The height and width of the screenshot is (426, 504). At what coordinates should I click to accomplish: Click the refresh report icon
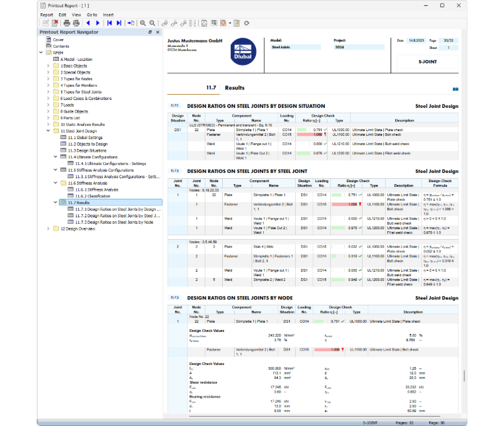coord(247,23)
